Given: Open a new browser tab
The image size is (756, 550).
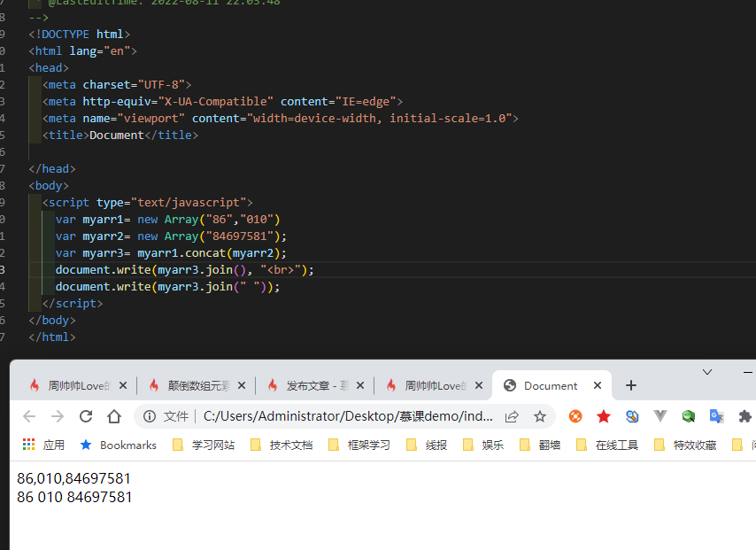Looking at the screenshot, I should point(631,385).
